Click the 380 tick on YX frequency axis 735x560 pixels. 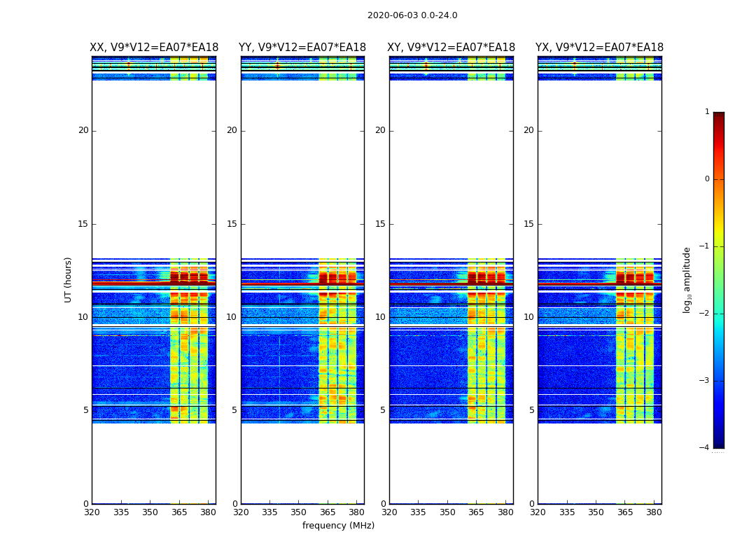point(654,512)
